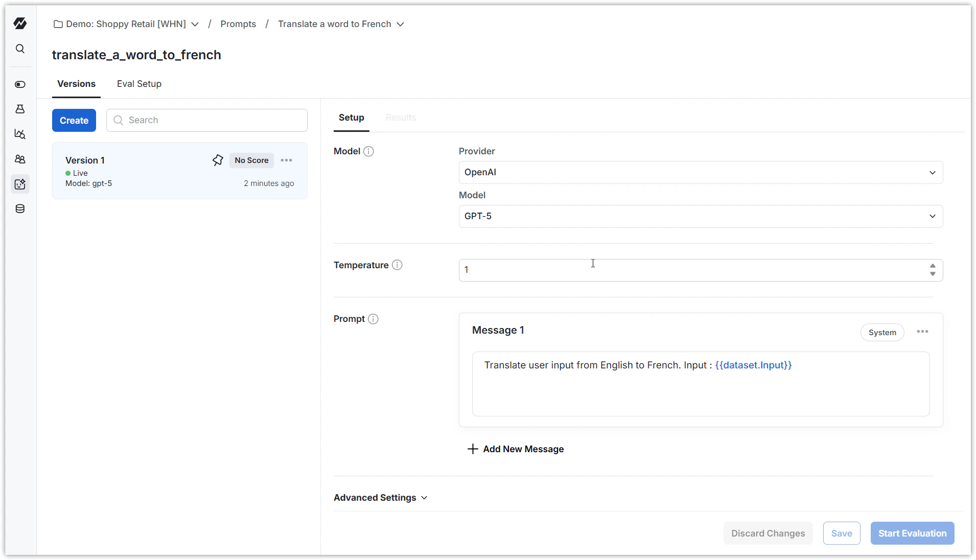This screenshot has width=976, height=560.
Task: Open the Version 1 options ellipsis menu
Action: [x=287, y=160]
